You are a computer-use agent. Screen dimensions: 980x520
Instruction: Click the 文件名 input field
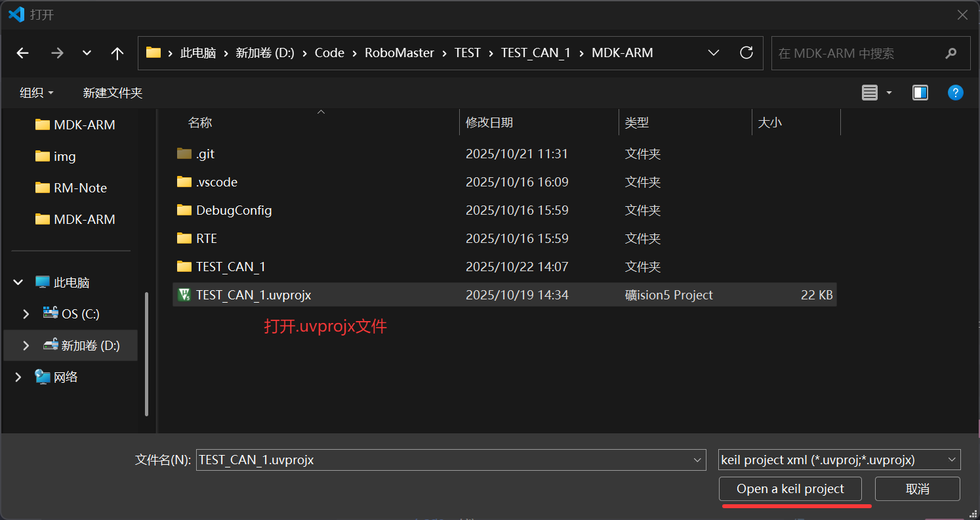(443, 460)
